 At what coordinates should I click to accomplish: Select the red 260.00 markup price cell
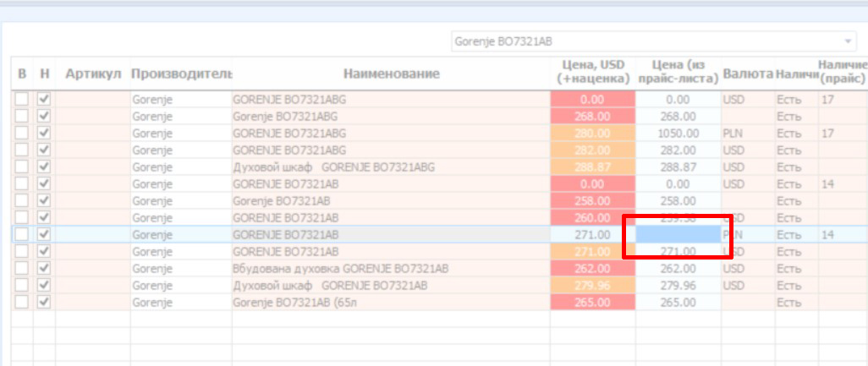pyautogui.click(x=593, y=218)
